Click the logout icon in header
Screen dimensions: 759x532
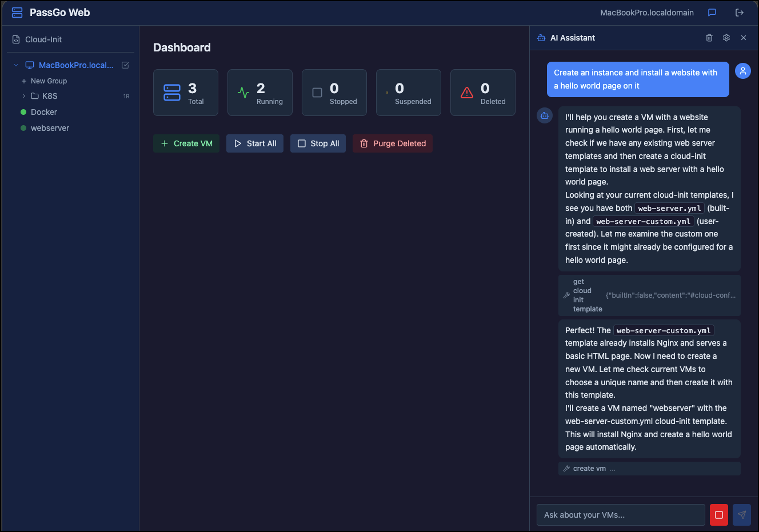[740, 13]
